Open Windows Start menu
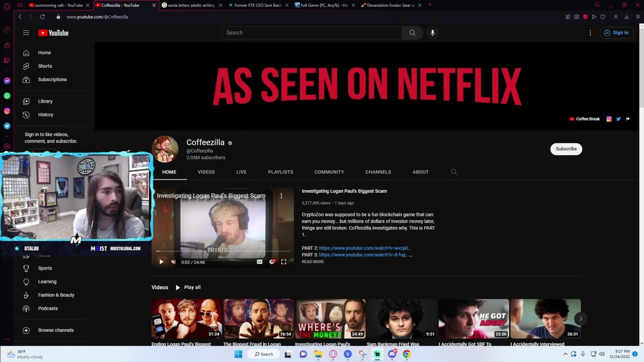Viewport: 644px width, 362px height. pos(238,354)
